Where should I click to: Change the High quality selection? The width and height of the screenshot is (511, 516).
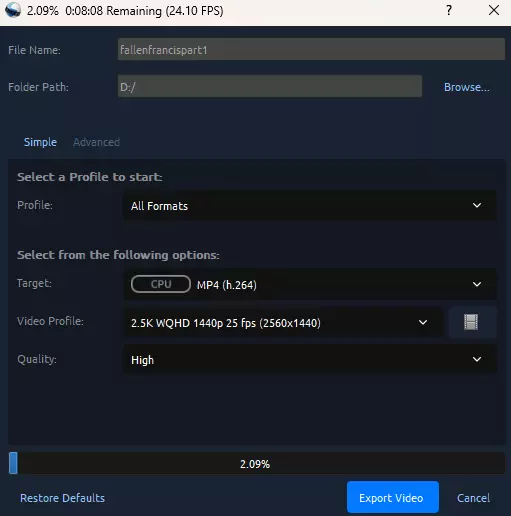[x=310, y=359]
